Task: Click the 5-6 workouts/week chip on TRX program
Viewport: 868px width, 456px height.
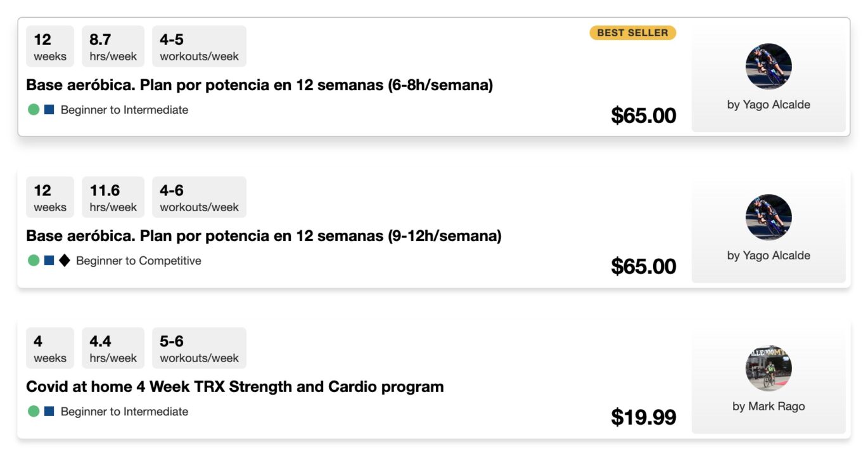Action: 199,347
